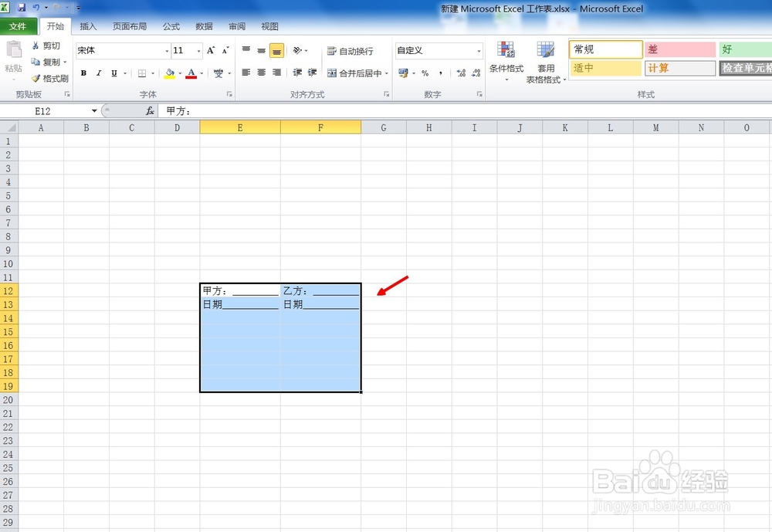This screenshot has width=772, height=532.
Task: Click the Decrease Indent icon
Action: pyautogui.click(x=297, y=73)
